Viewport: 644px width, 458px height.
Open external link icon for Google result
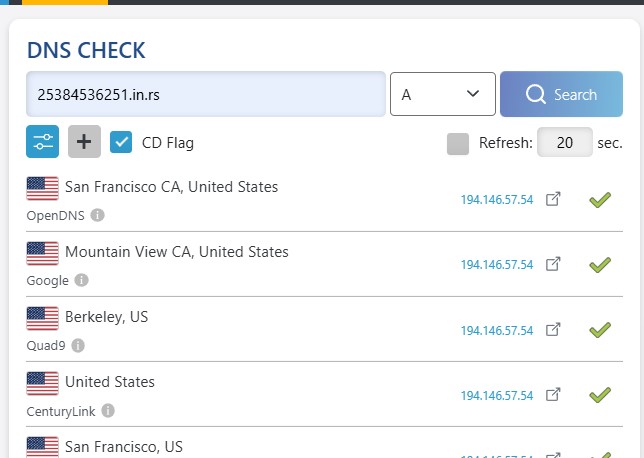pyautogui.click(x=553, y=264)
